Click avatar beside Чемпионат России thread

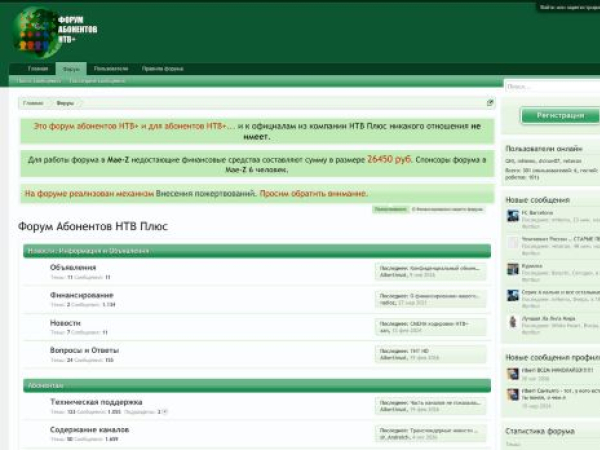point(513,242)
